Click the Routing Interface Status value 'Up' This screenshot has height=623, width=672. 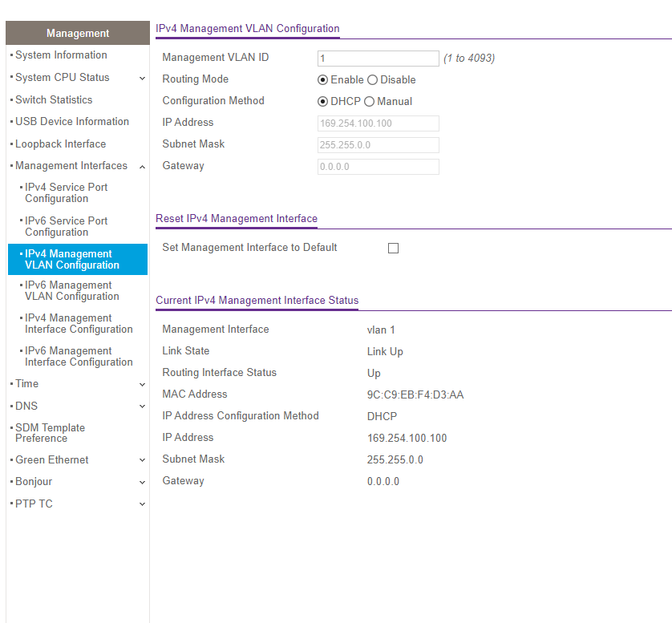[374, 374]
